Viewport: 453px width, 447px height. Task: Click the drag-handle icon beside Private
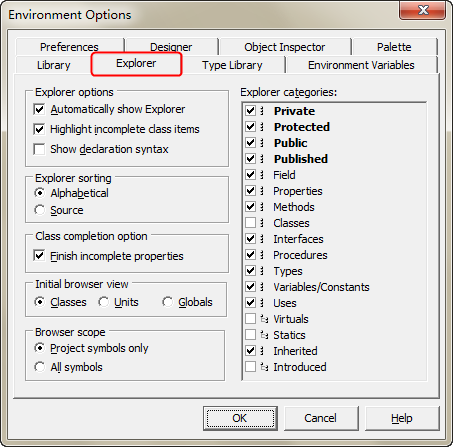[262, 111]
